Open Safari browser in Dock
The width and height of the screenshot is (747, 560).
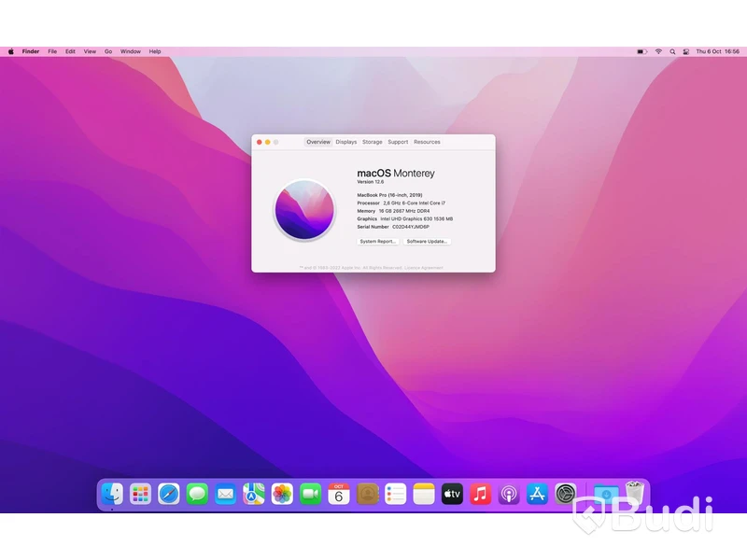click(x=169, y=494)
